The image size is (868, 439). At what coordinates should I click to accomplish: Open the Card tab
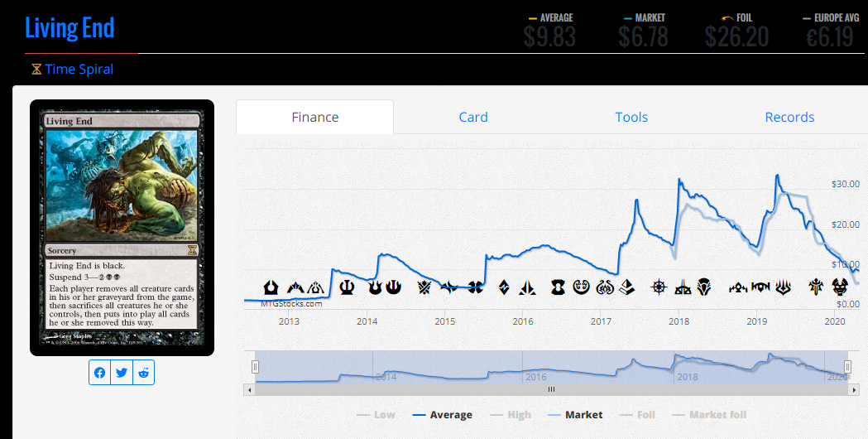473,117
